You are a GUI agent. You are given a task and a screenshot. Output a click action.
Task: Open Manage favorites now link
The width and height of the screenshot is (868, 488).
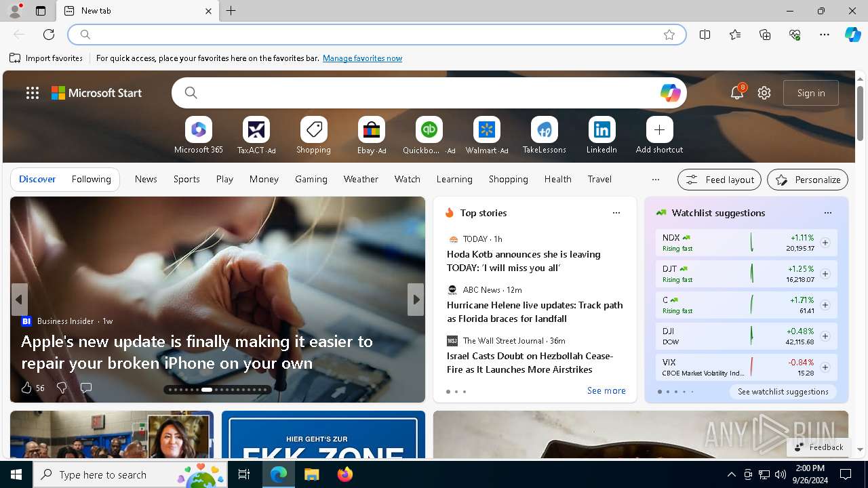click(x=362, y=58)
